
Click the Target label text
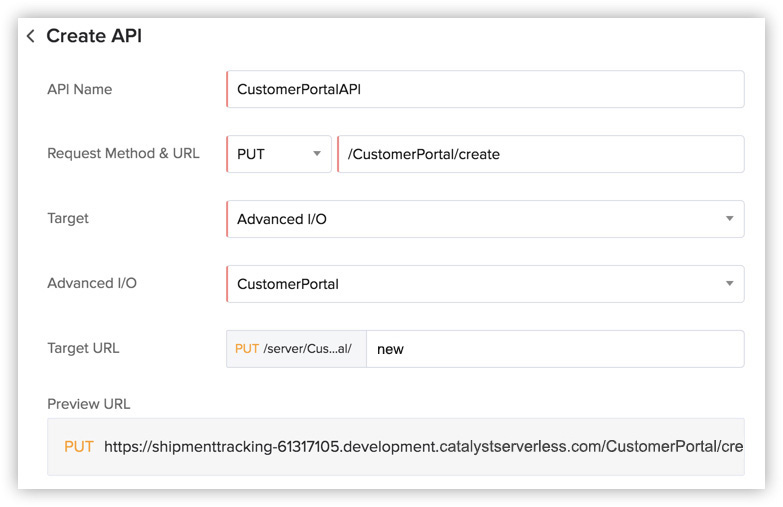[x=68, y=219]
